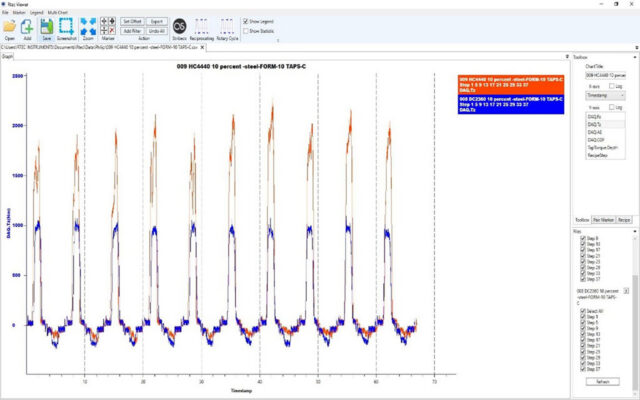Click the Save floppy disk icon
Image resolution: width=640 pixels, height=400 pixels.
point(47,27)
